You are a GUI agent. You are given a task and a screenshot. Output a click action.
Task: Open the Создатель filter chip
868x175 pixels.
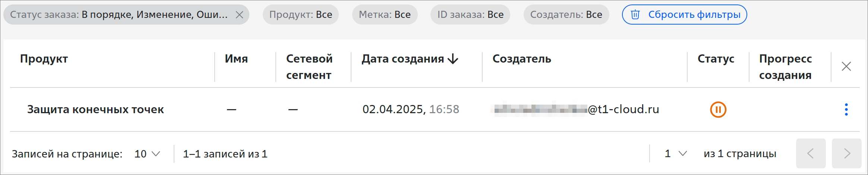(566, 15)
